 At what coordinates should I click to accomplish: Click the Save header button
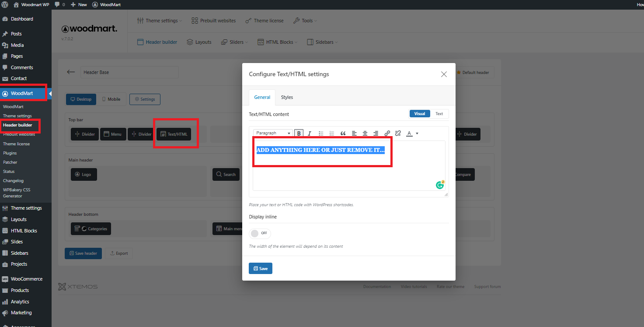point(83,253)
